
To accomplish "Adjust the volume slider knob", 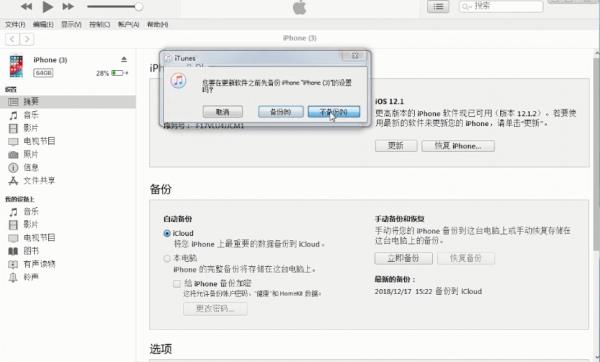I will click(x=139, y=7).
